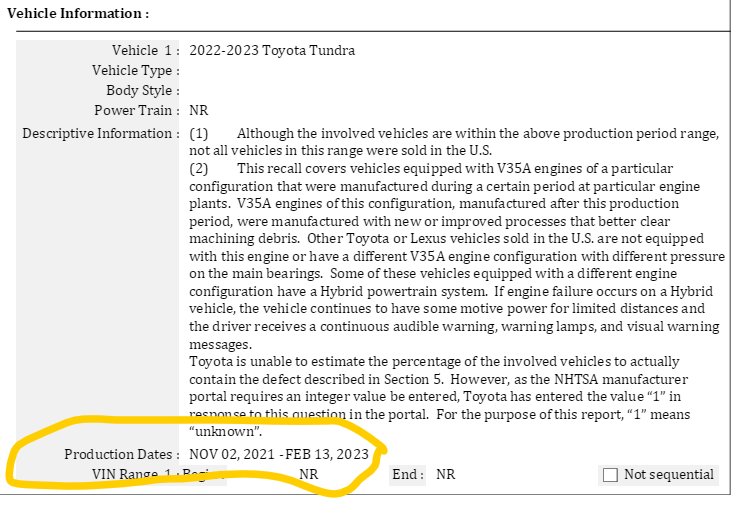750x516 pixels.
Task: Select the NR value for VIN Range Begin
Action: [x=309, y=474]
